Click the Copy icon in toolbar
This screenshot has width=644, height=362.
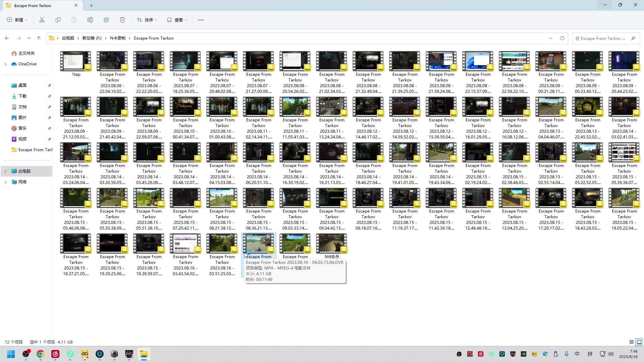[58, 20]
